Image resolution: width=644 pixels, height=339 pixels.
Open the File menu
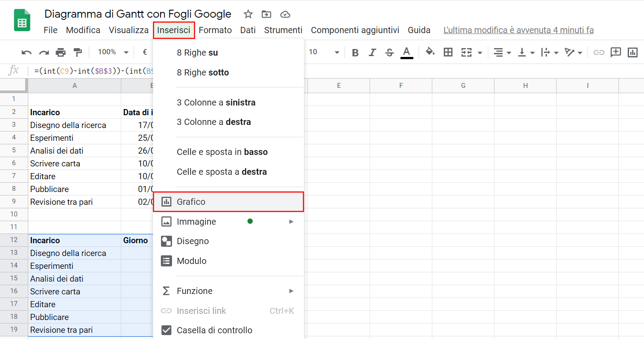point(51,30)
